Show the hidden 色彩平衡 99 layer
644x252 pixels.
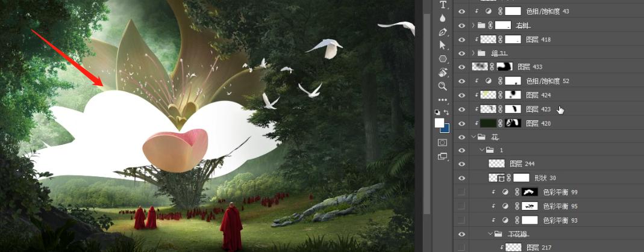(x=462, y=192)
